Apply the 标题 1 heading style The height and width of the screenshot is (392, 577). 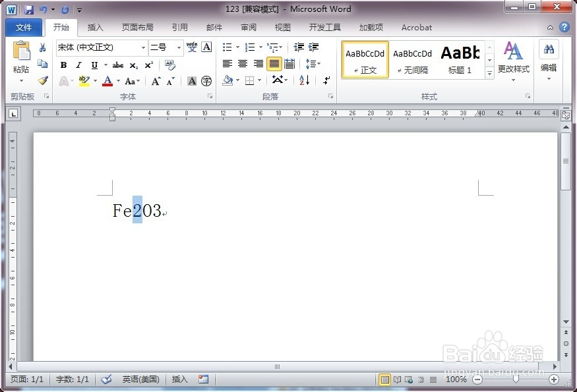[x=460, y=59]
